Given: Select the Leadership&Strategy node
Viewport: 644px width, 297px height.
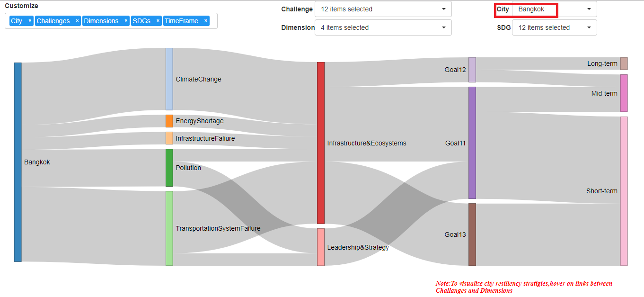Looking at the screenshot, I should click(321, 247).
